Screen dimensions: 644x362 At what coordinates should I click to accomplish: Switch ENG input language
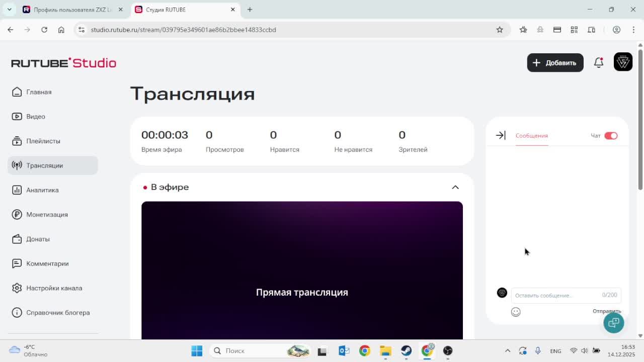555,351
